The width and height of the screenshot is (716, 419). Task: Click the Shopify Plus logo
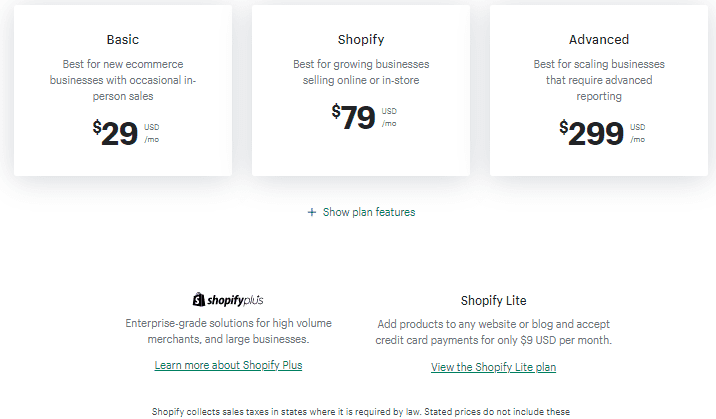228,300
